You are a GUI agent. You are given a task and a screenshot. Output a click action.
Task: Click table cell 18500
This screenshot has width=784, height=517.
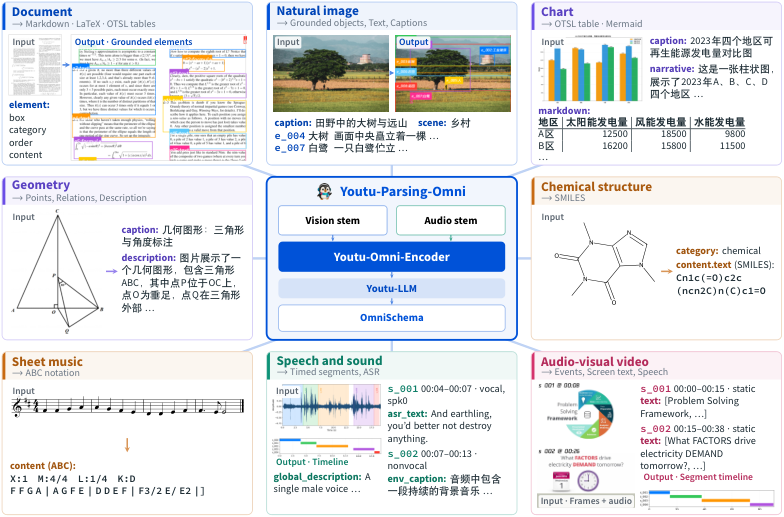pyautogui.click(x=674, y=134)
